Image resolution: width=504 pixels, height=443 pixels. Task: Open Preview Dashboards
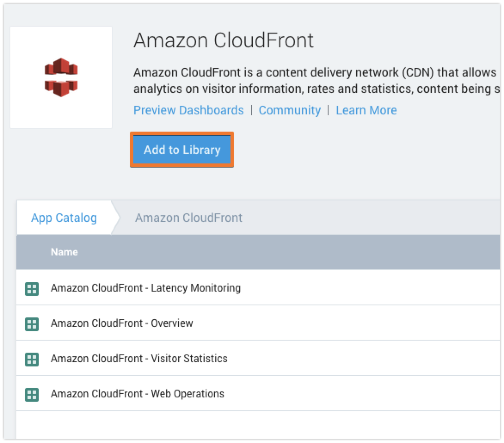(x=188, y=110)
